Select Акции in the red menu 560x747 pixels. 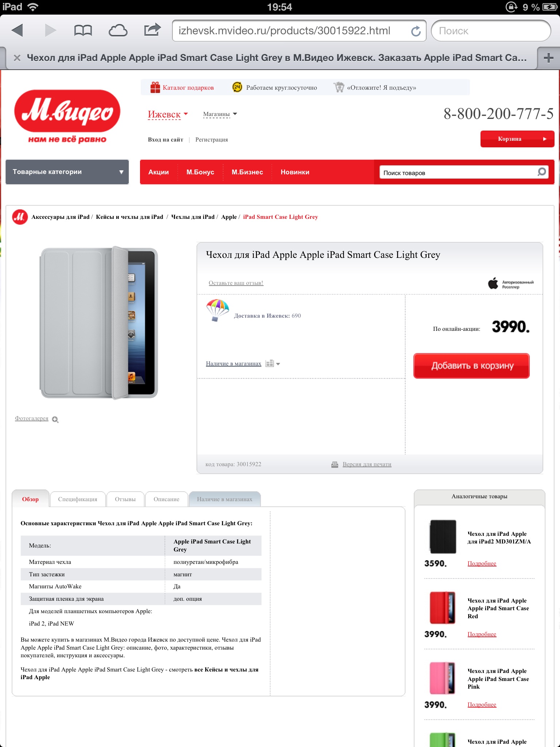pos(159,172)
